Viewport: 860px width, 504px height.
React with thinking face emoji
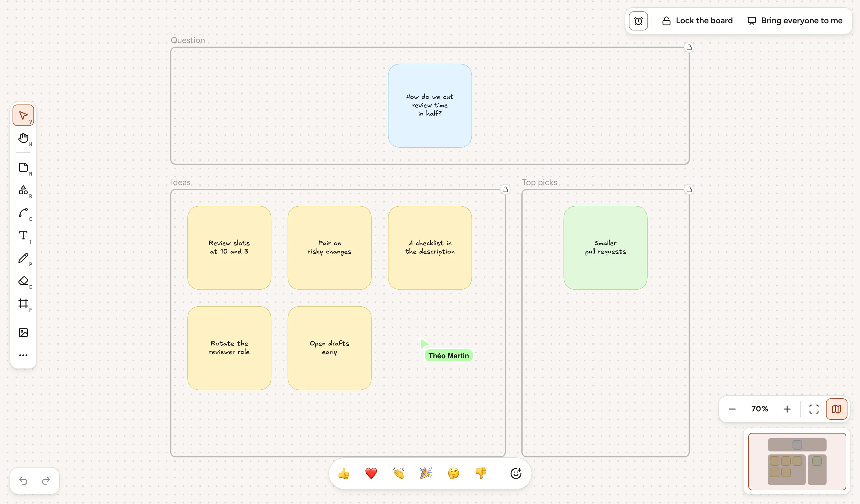(x=454, y=473)
